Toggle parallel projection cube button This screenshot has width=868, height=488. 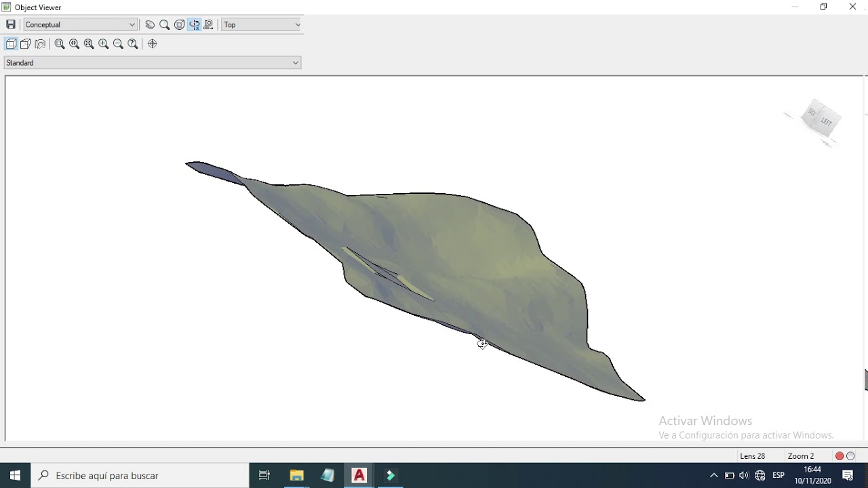point(11,43)
